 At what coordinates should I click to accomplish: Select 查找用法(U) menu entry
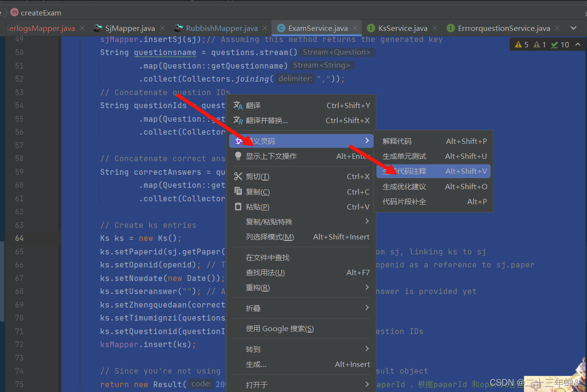(x=301, y=272)
